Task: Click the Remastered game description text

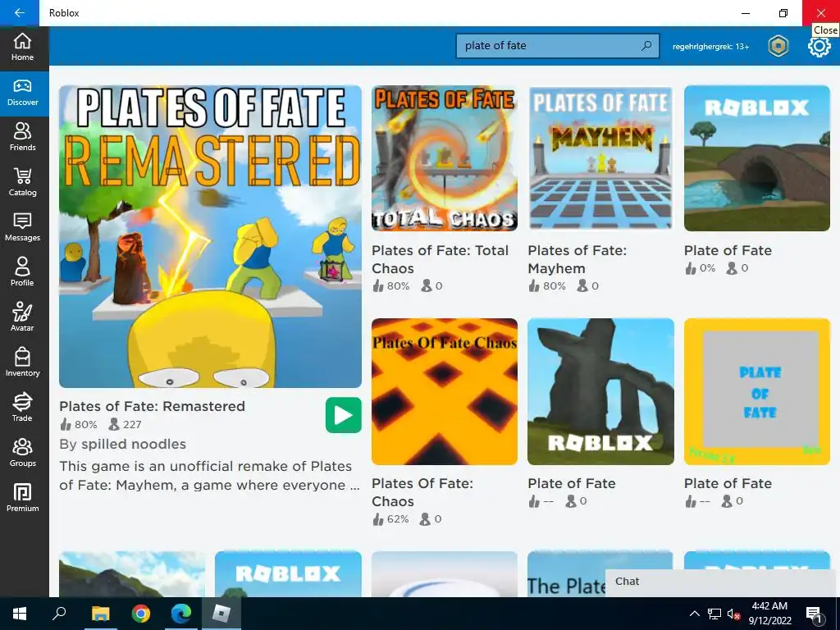Action: pos(209,476)
